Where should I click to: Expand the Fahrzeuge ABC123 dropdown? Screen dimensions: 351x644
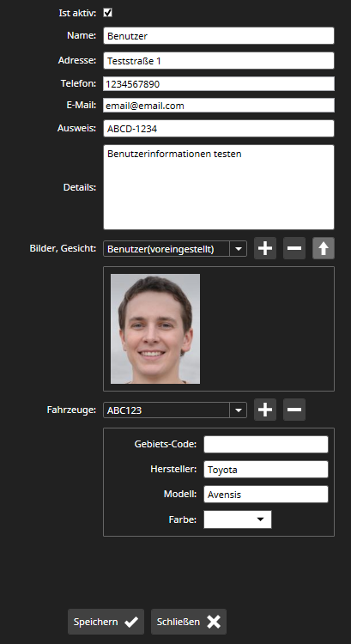(x=175, y=410)
